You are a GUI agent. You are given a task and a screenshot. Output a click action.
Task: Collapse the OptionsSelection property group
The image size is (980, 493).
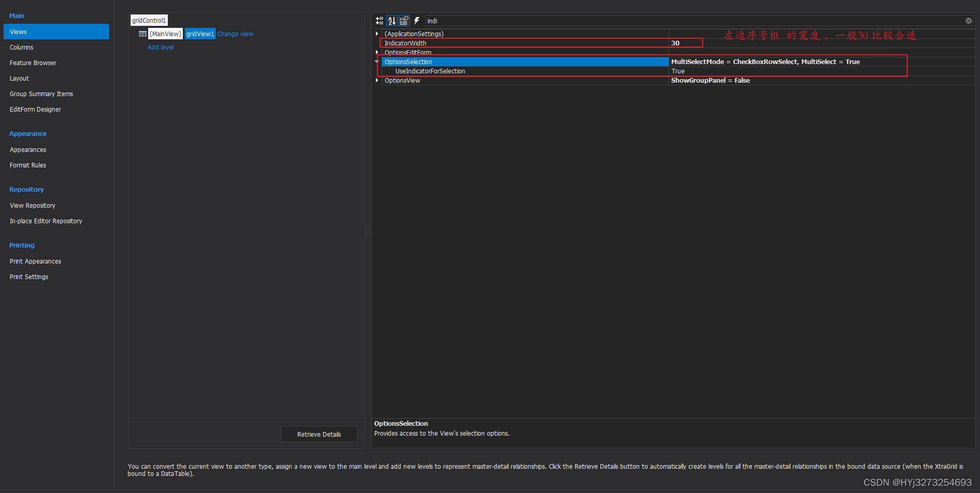[377, 61]
